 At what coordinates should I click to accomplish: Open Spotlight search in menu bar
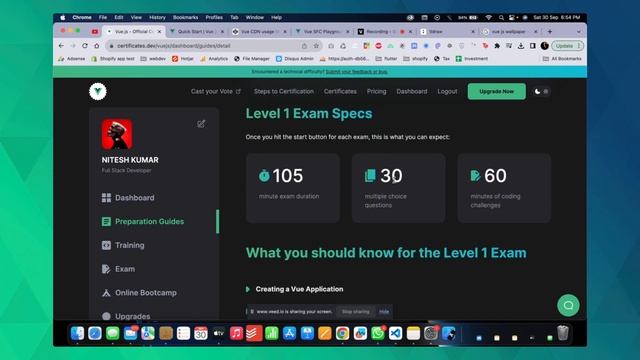tap(501, 18)
